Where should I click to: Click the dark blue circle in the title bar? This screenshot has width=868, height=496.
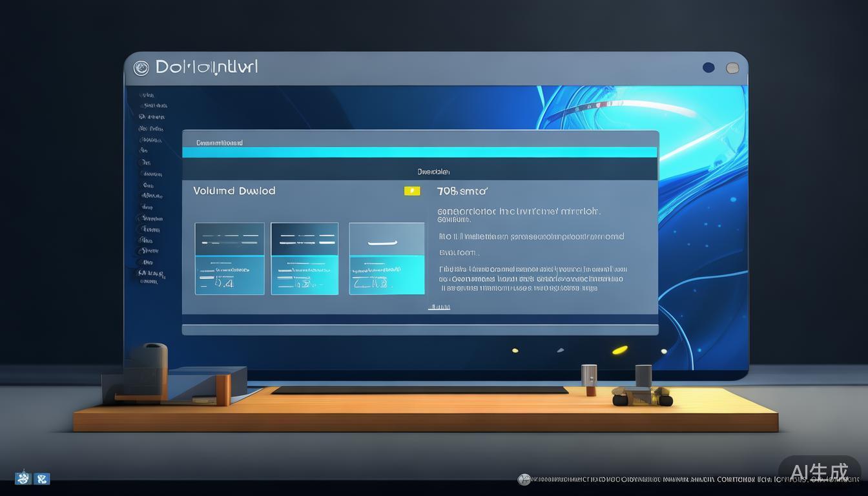point(708,68)
